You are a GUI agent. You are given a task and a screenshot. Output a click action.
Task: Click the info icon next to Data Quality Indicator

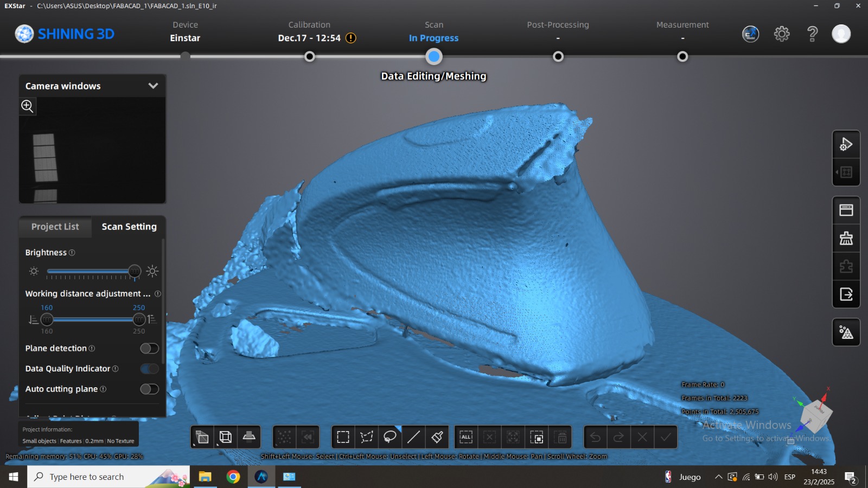(115, 369)
